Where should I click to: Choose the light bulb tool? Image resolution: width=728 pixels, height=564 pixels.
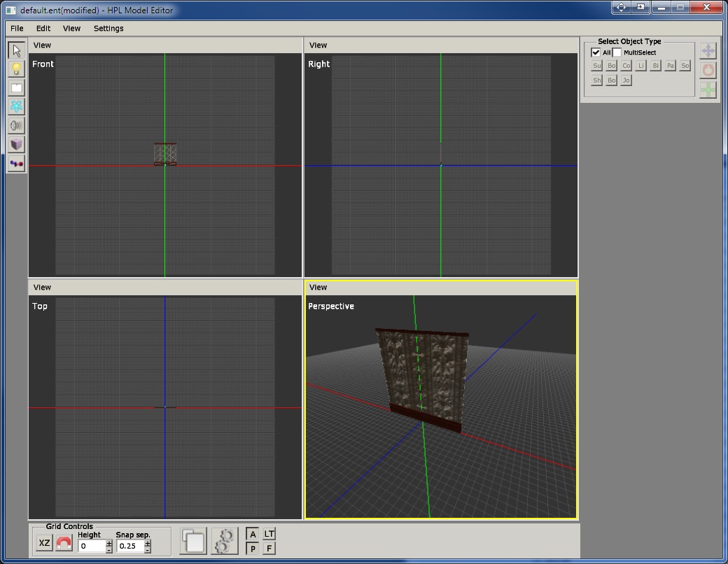17,69
